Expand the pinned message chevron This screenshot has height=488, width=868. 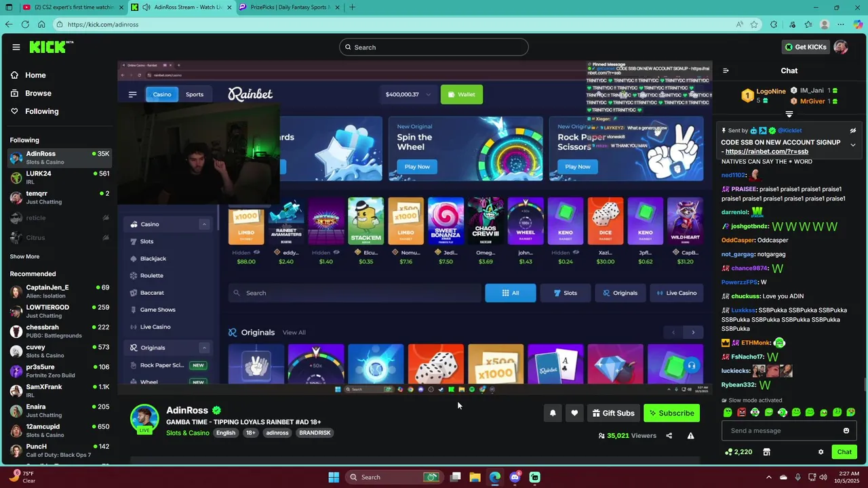[853, 145]
